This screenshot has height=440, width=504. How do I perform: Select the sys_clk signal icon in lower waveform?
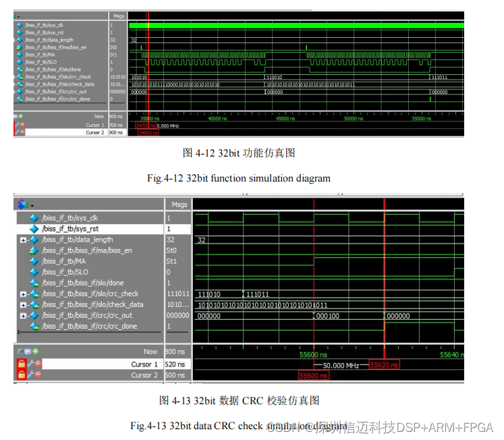point(34,218)
